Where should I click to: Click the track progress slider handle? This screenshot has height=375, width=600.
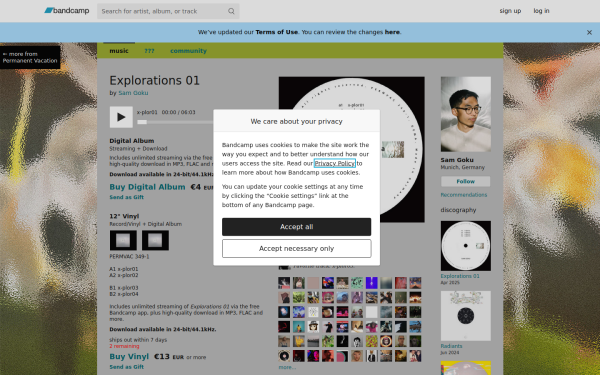(142, 122)
